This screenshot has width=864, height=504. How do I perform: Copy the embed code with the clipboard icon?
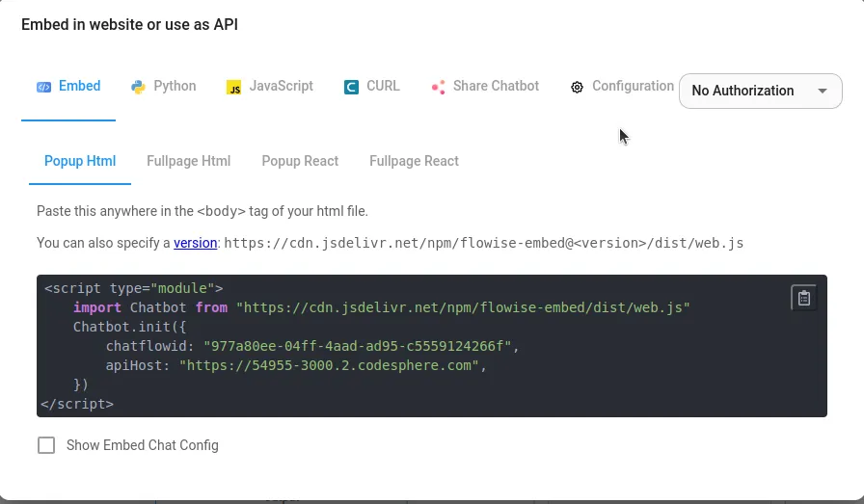pos(803,298)
